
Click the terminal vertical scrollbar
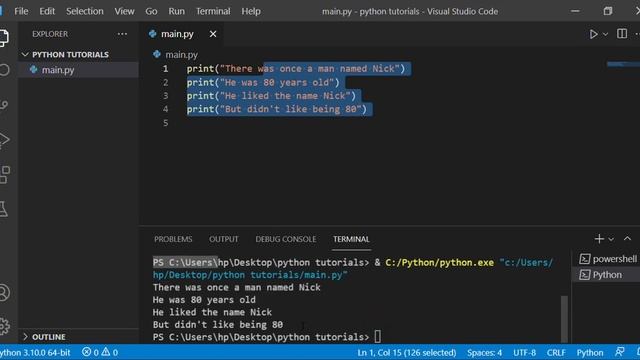point(564,319)
